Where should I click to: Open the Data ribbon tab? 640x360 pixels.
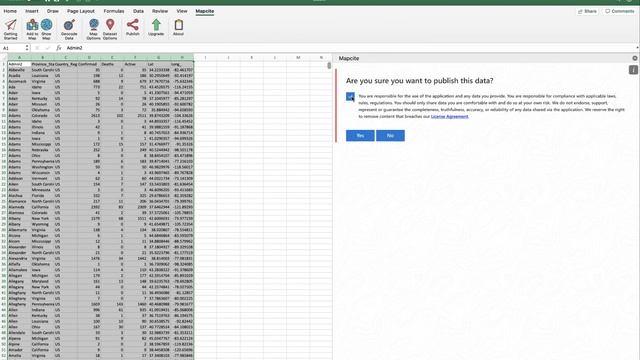pos(138,11)
